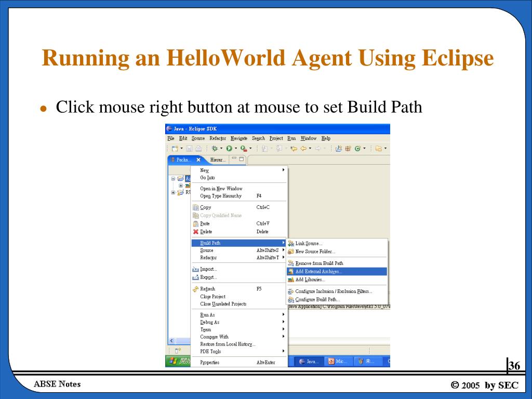Image resolution: width=532 pixels, height=399 pixels.
Task: Click Delete with red X icon
Action: pos(239,231)
